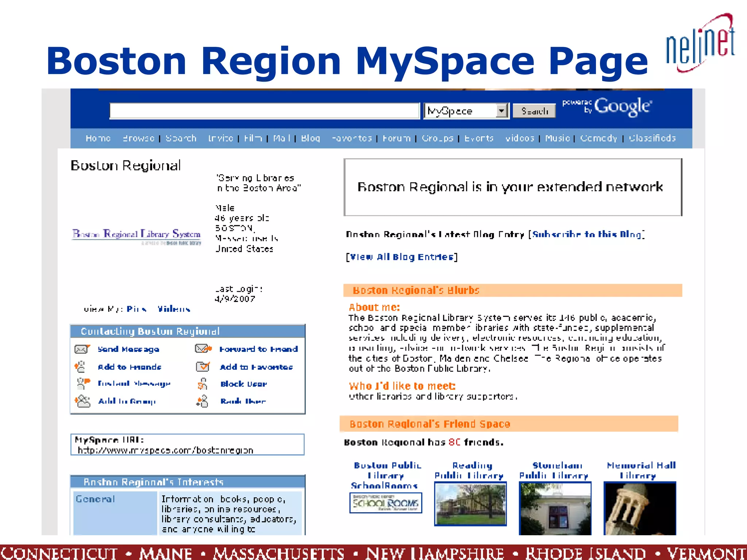
Task: Open Blog in navigation bar
Action: click(x=310, y=138)
